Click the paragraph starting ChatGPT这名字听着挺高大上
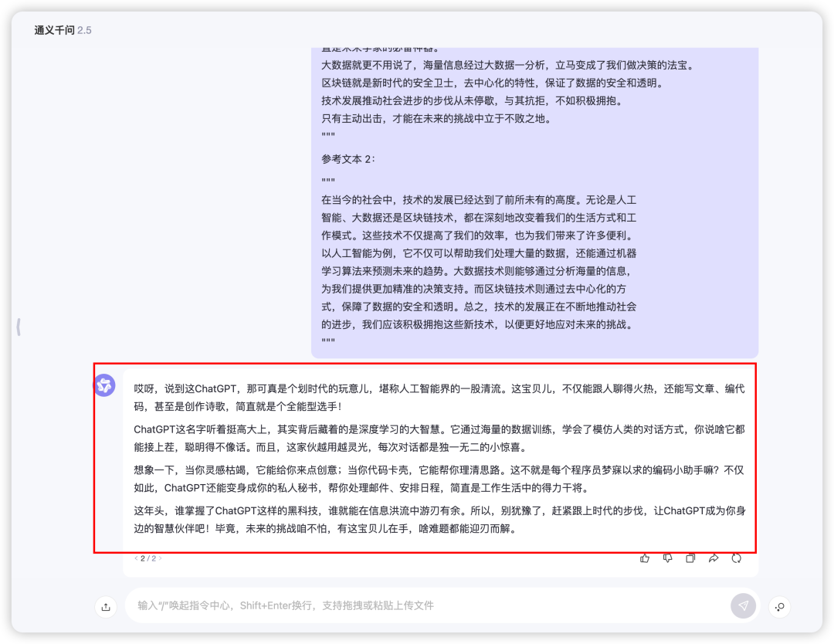The height and width of the screenshot is (644, 834). 439,438
